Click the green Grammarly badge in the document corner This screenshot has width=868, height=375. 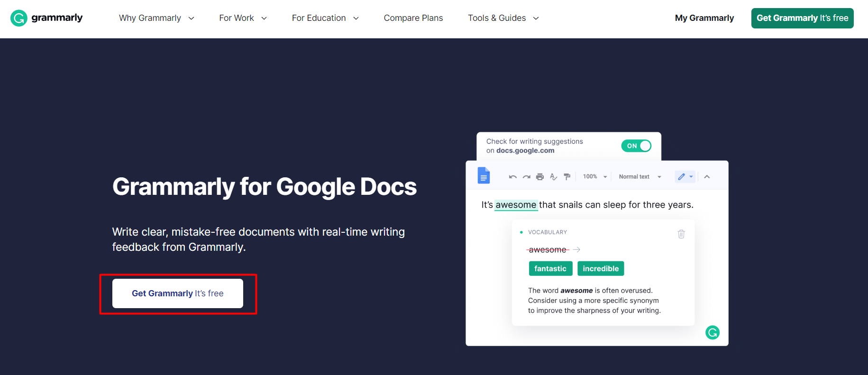(713, 333)
